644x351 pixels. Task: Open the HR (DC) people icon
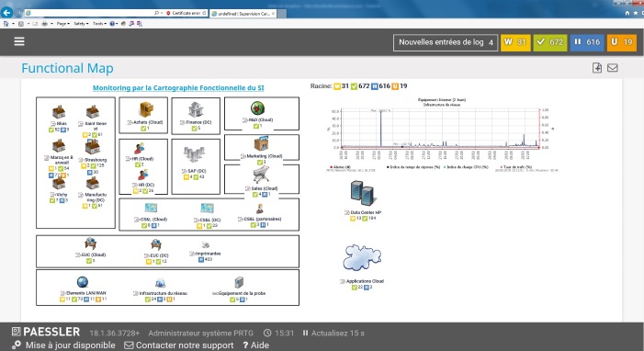[142, 175]
